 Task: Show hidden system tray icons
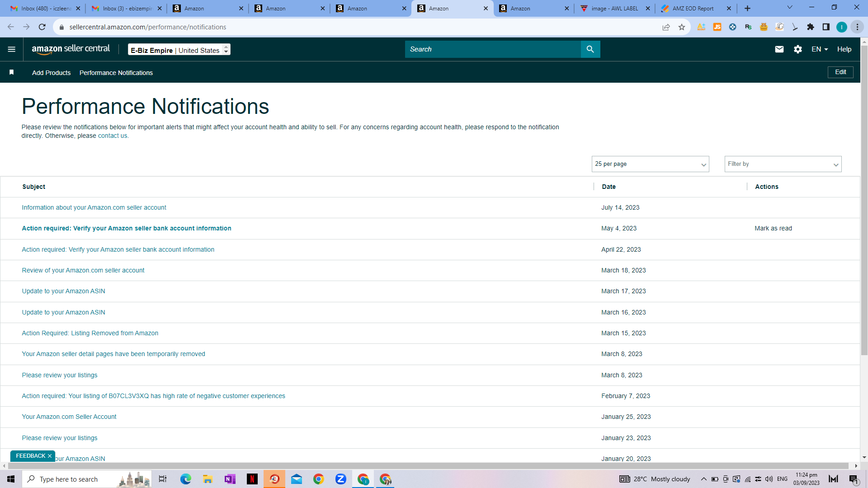[704, 479]
